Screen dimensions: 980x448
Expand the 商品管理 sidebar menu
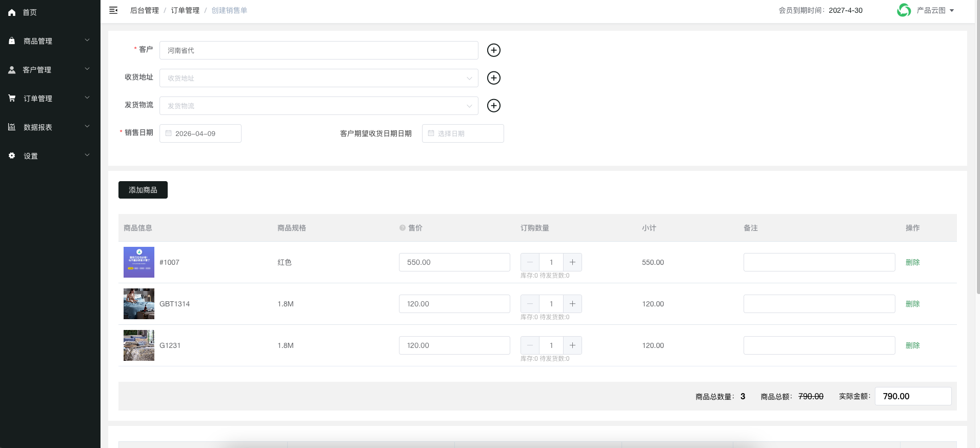click(50, 41)
